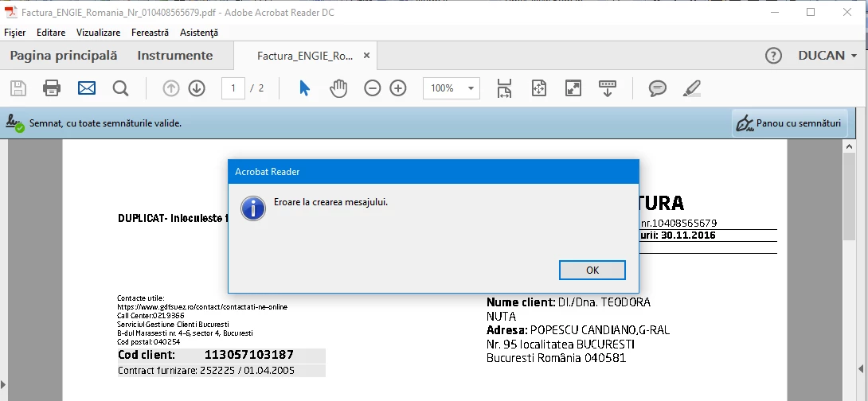The image size is (868, 401).
Task: Add a comment with speech bubble icon
Action: point(657,88)
